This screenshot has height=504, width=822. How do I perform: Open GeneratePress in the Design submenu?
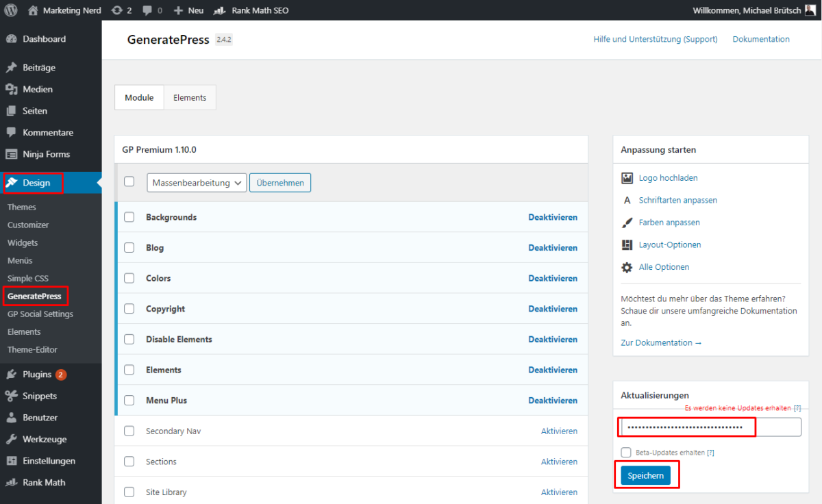coord(34,297)
